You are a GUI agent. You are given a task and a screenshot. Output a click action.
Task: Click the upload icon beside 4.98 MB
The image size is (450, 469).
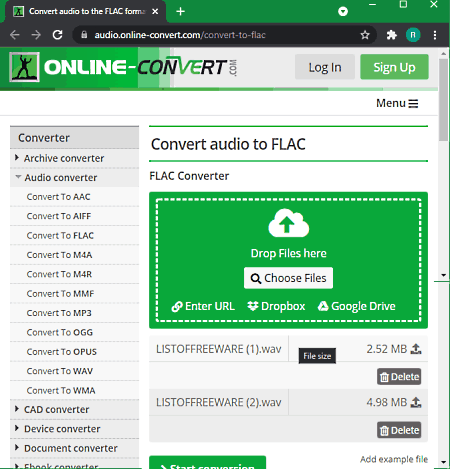click(416, 402)
